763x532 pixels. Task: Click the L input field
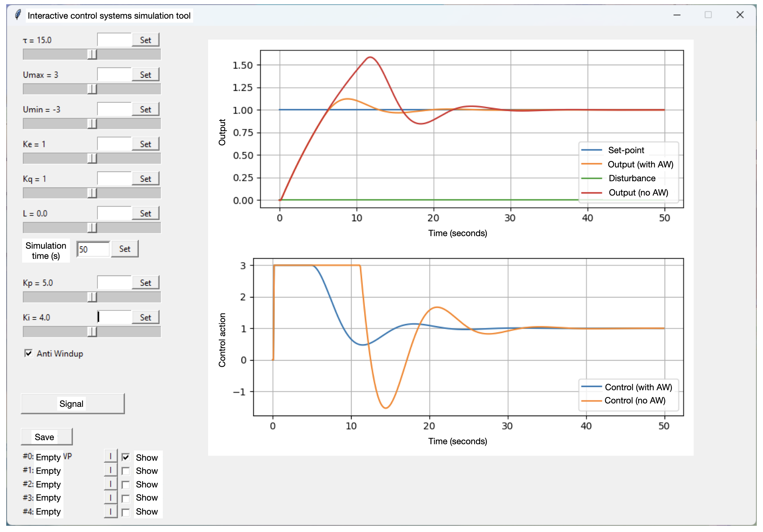pos(115,213)
